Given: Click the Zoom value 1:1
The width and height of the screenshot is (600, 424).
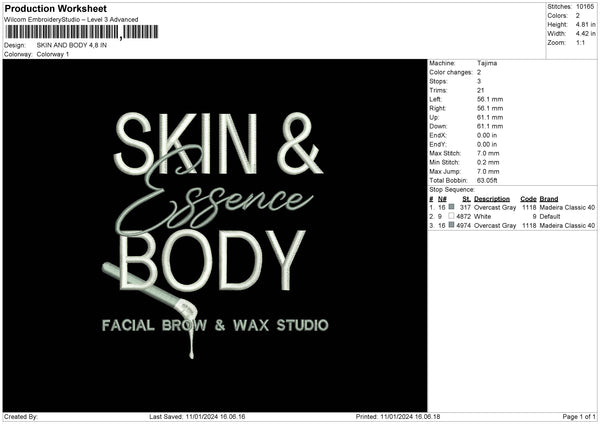Looking at the screenshot, I should tap(580, 43).
